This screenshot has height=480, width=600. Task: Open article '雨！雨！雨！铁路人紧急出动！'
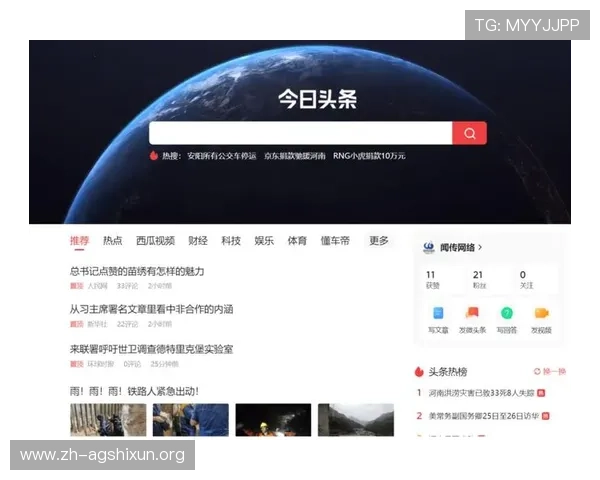(134, 391)
